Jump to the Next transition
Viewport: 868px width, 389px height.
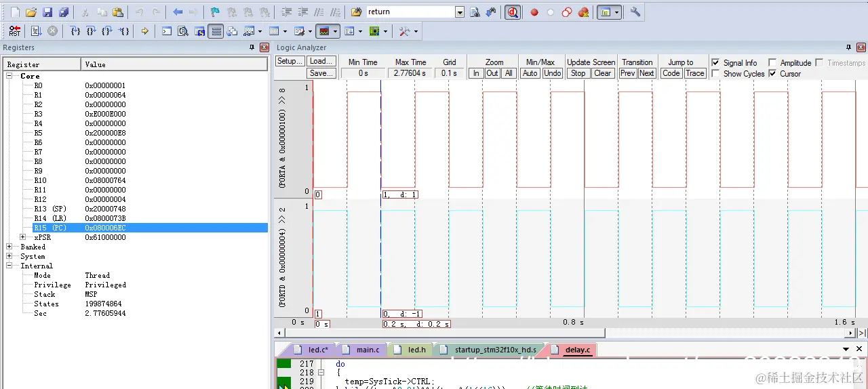coord(647,73)
